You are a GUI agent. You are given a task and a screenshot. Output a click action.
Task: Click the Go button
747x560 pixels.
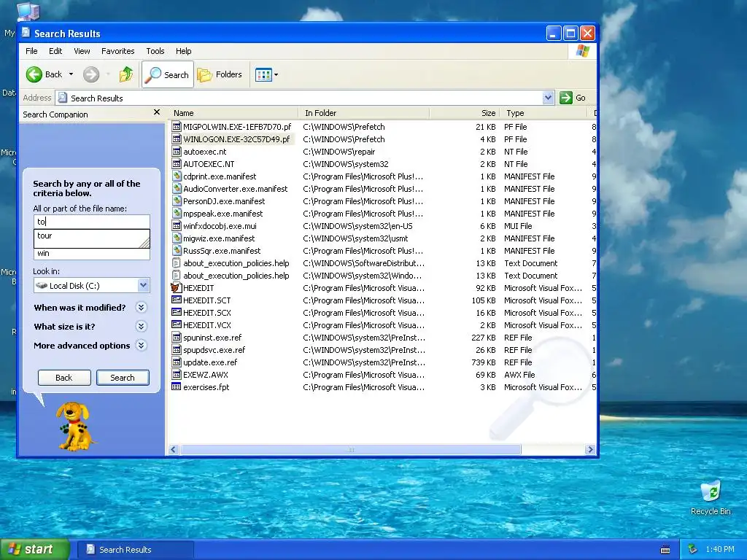pos(573,98)
